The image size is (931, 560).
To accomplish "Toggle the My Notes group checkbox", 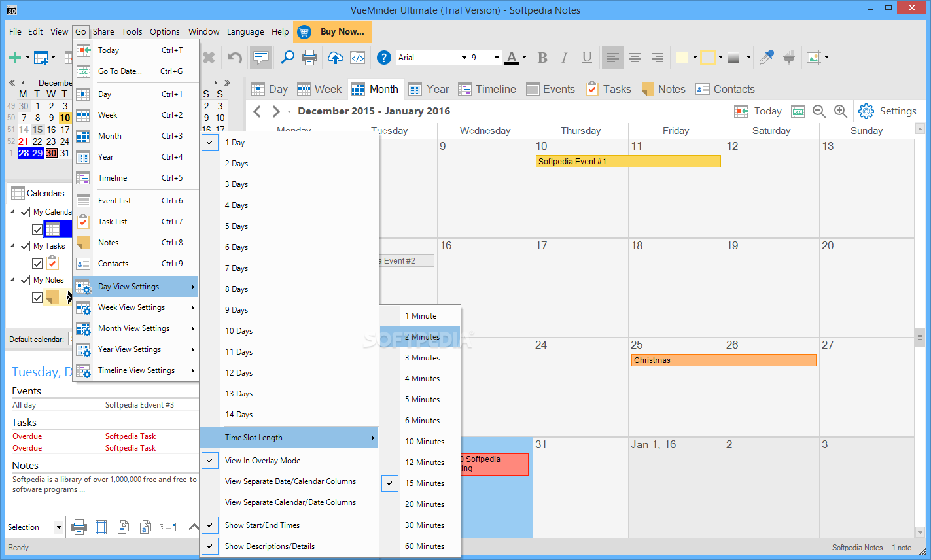I will 25,280.
